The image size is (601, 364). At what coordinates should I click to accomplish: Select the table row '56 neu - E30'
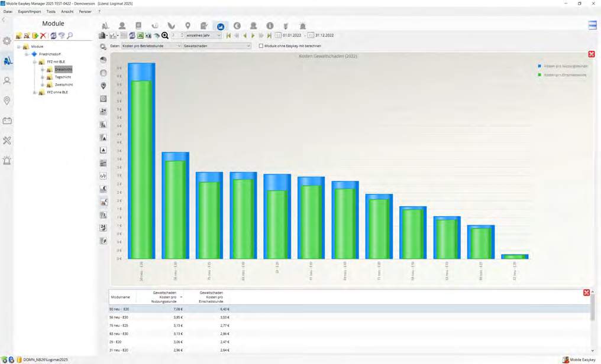click(x=350, y=317)
